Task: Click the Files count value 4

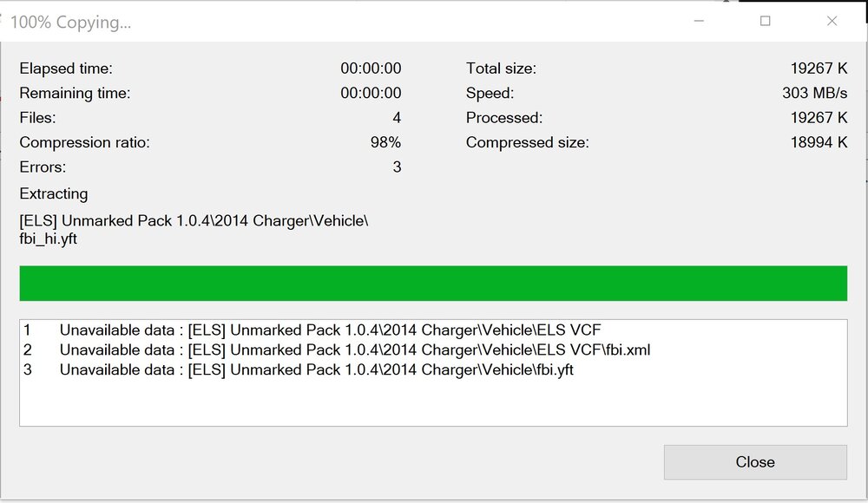Action: pos(396,118)
